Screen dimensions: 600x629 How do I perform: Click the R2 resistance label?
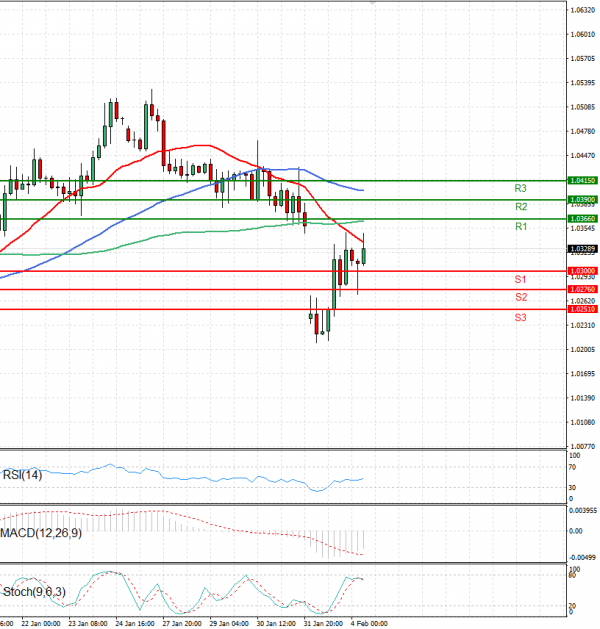click(x=521, y=207)
